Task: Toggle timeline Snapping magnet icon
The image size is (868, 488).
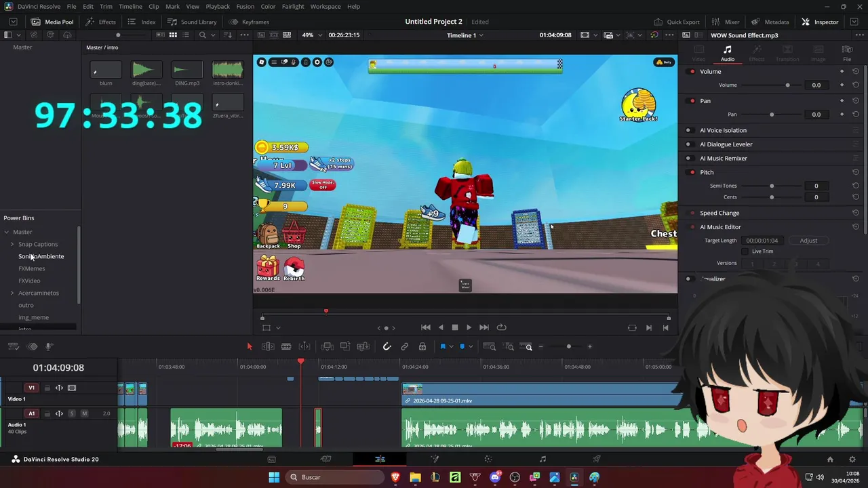Action: tap(387, 346)
